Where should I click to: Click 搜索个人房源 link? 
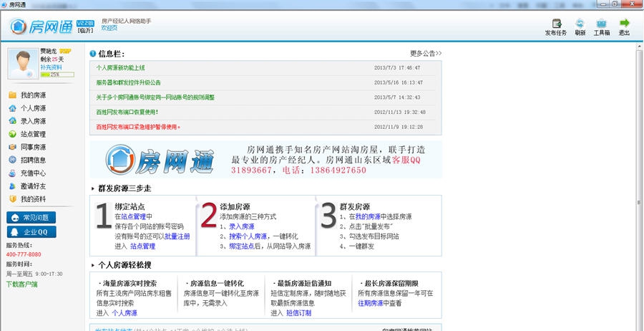(x=248, y=236)
